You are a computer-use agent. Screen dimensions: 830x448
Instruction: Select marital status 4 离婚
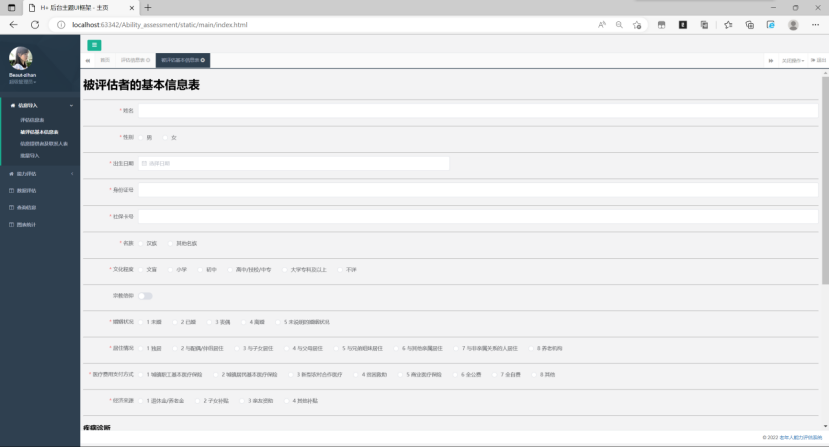click(245, 322)
